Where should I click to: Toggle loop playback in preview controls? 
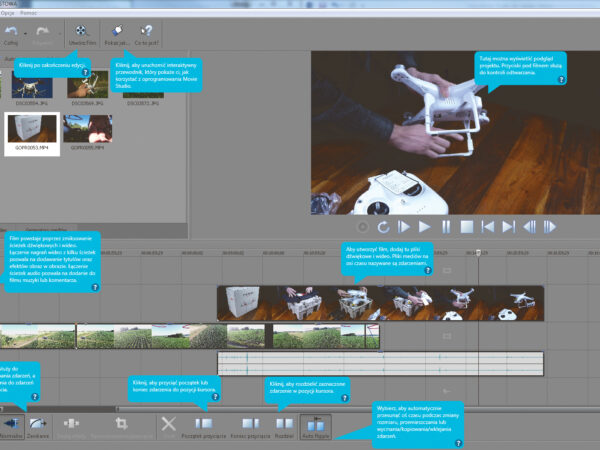click(x=380, y=227)
